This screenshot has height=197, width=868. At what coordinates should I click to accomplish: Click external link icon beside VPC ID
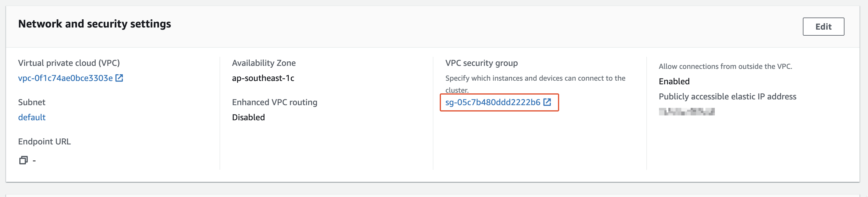[119, 78]
